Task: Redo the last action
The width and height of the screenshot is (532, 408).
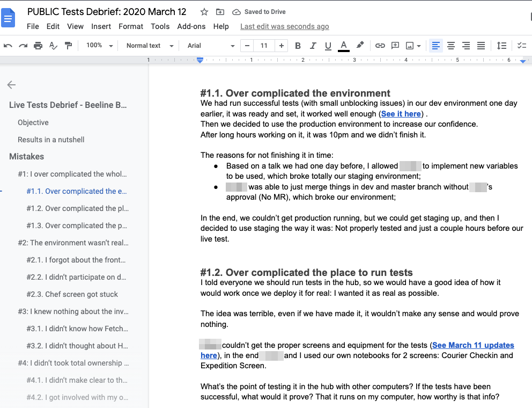Action: (23, 46)
